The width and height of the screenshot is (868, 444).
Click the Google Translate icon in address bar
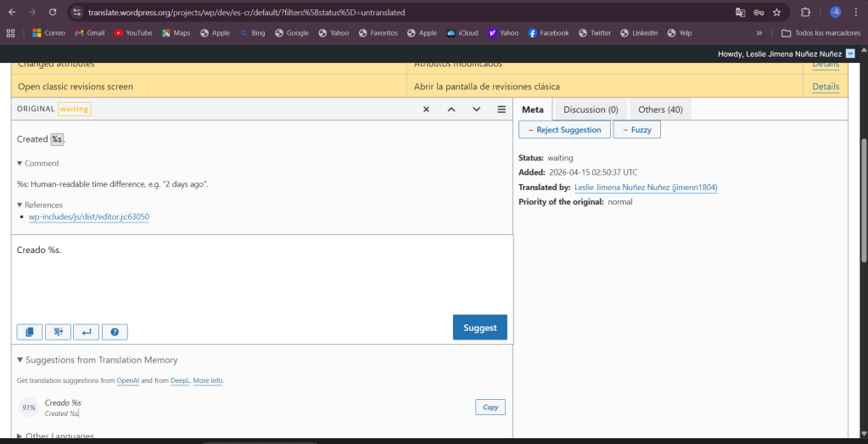(740, 13)
